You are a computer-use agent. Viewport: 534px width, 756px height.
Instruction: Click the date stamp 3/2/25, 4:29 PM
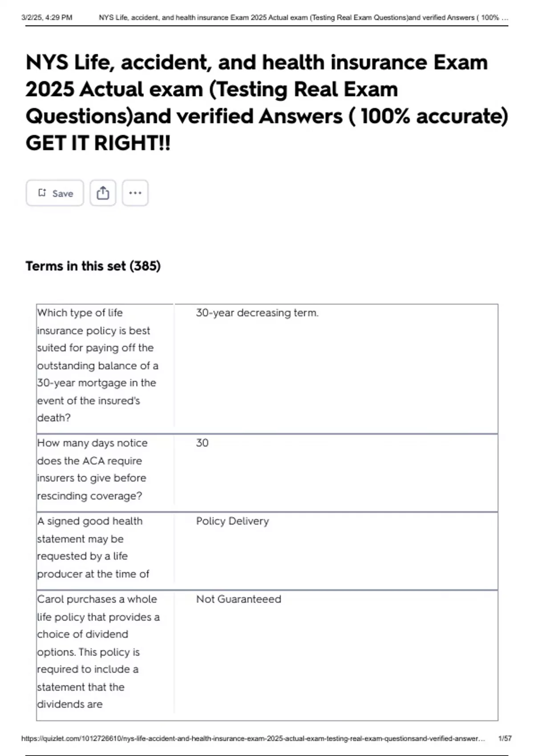(47, 18)
